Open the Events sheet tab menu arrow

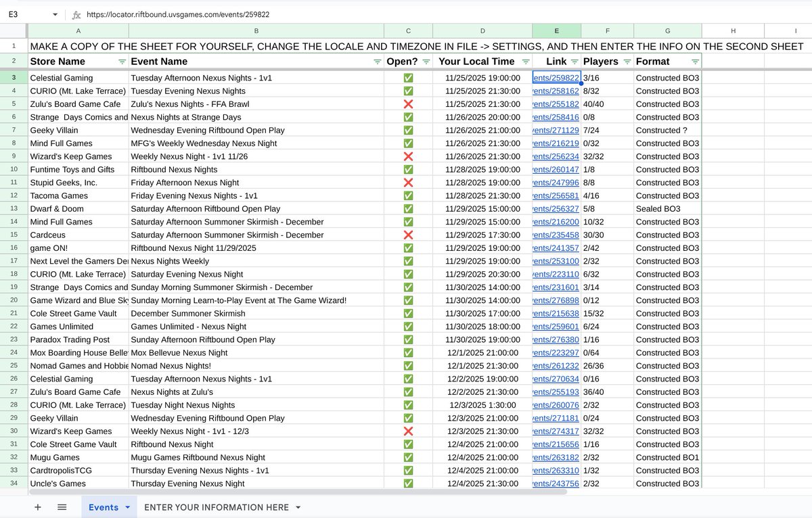click(127, 507)
